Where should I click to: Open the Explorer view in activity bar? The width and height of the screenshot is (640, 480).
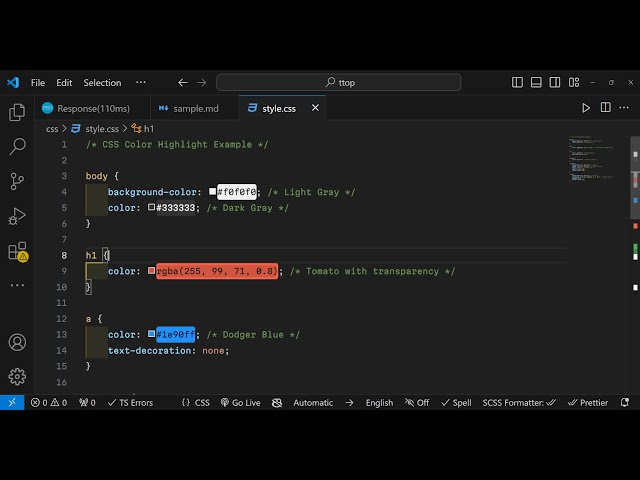(17, 112)
